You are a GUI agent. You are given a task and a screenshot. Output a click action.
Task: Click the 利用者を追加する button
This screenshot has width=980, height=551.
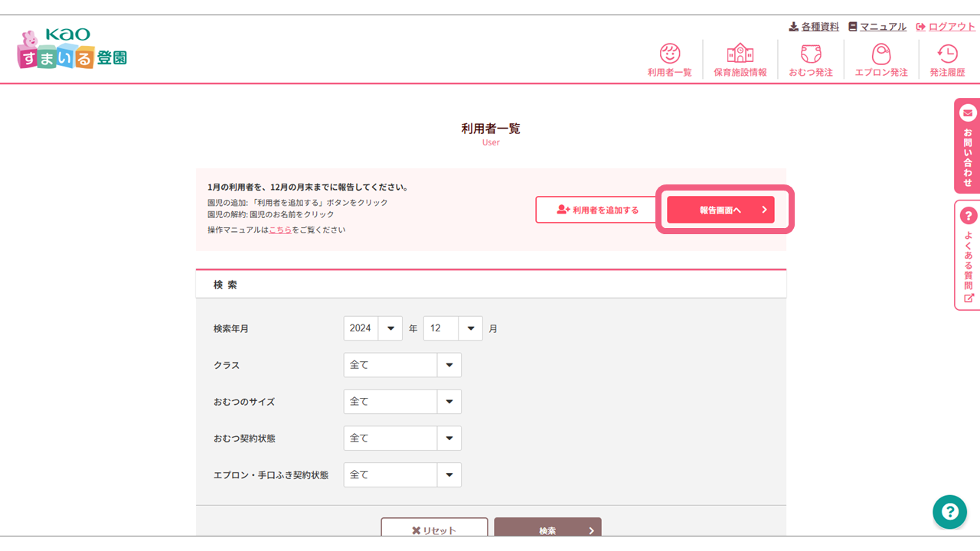coord(597,210)
